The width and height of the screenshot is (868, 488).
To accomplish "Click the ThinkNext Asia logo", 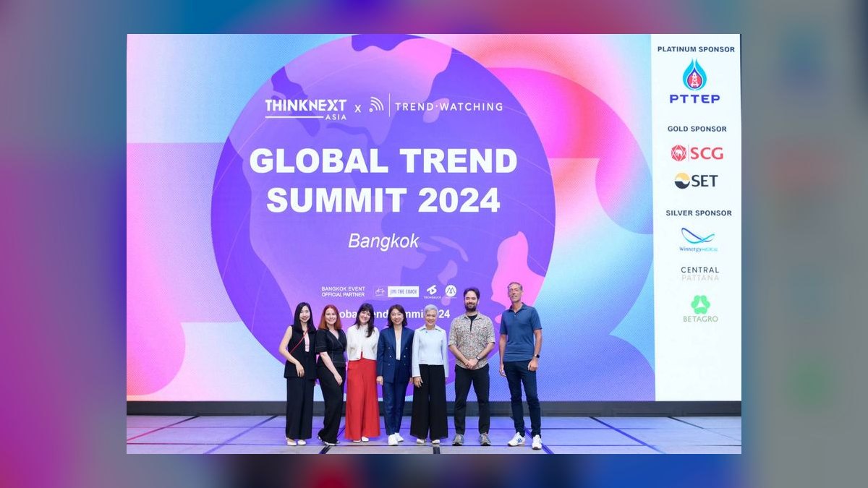I will pyautogui.click(x=305, y=108).
